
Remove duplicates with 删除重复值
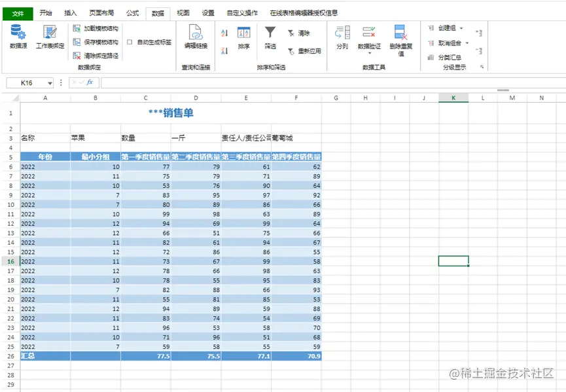[x=401, y=41]
